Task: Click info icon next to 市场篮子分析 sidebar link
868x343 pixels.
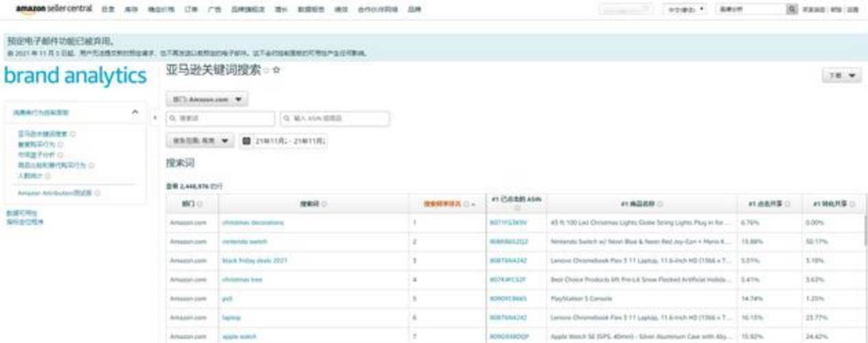Action: 60,155
